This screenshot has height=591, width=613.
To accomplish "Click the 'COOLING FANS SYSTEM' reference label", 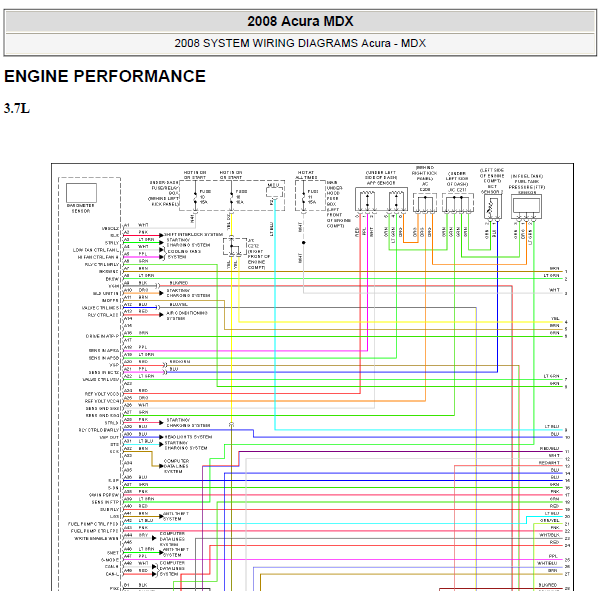I will coord(184,254).
